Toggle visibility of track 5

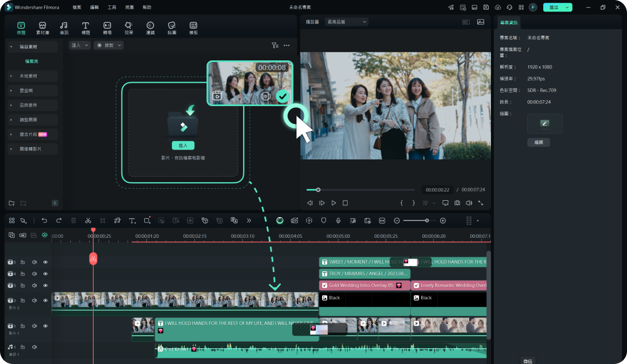pos(45,262)
